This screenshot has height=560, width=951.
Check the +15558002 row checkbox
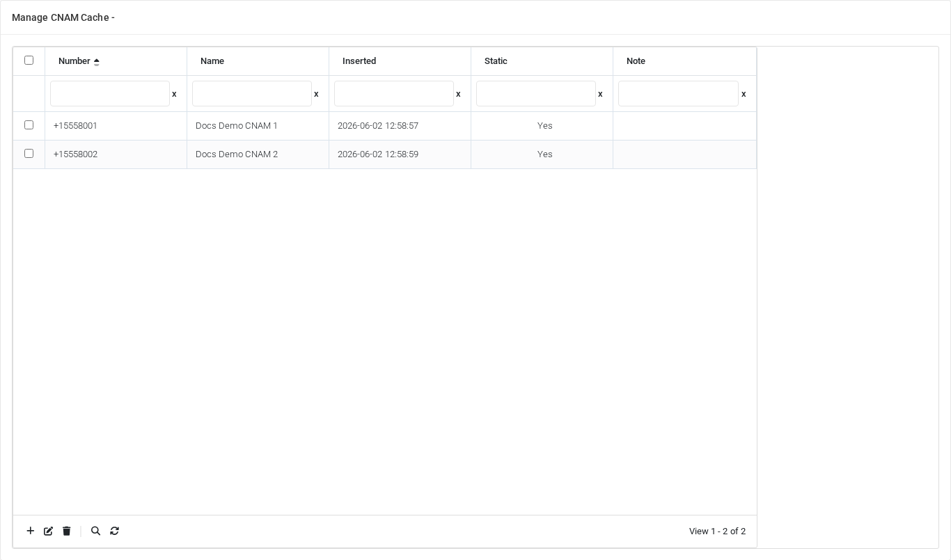coord(29,153)
